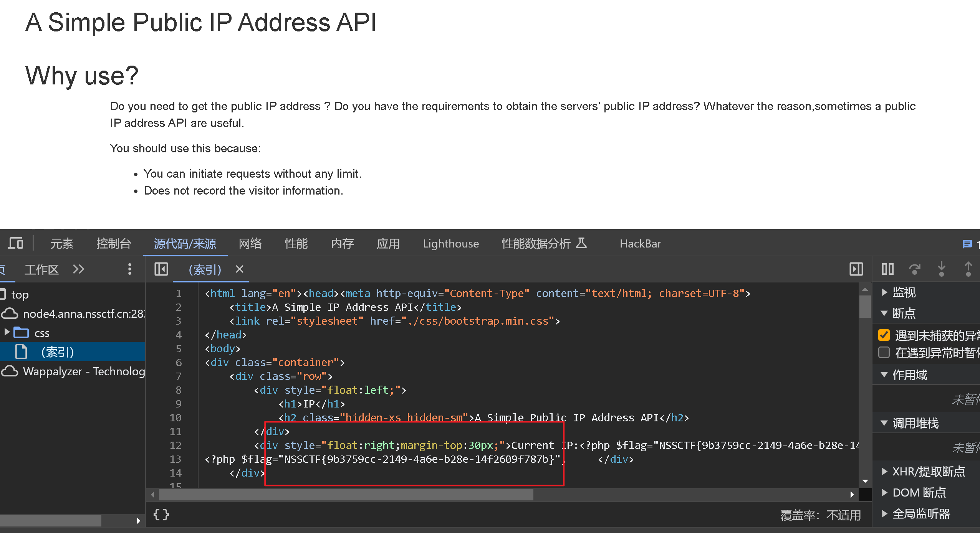Image resolution: width=980 pixels, height=533 pixels.
Task: Hide the debugger sidebar panel icon
Action: coord(856,269)
